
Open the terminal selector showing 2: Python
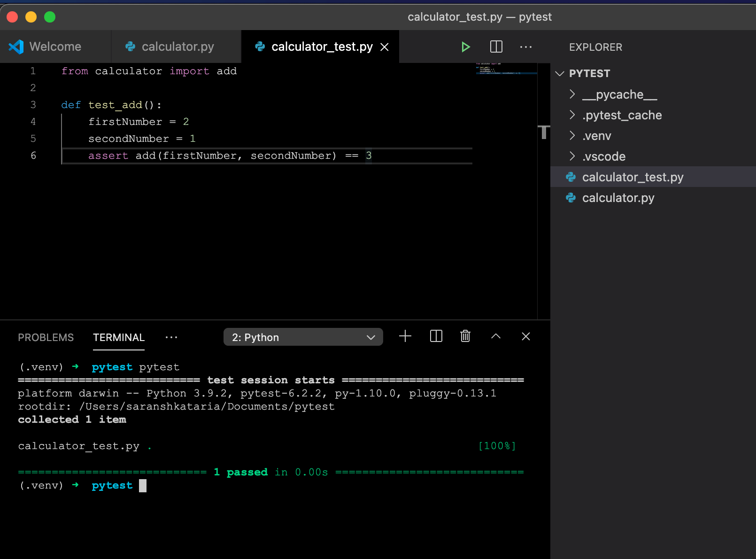click(303, 337)
